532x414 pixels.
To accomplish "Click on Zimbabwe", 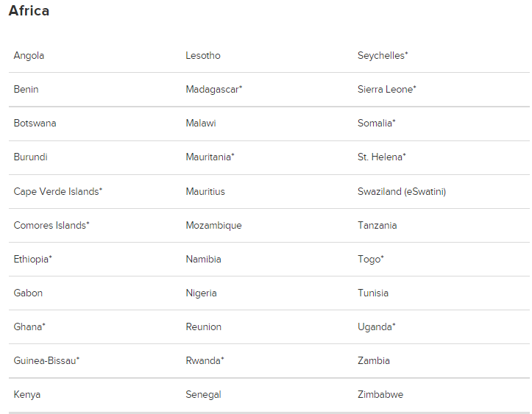I will point(380,395).
